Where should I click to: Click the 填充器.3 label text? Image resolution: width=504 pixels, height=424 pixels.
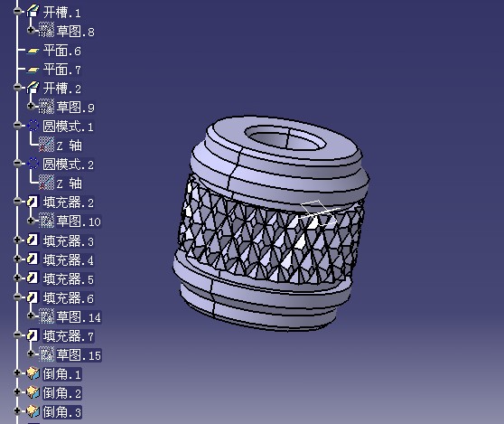(x=69, y=241)
